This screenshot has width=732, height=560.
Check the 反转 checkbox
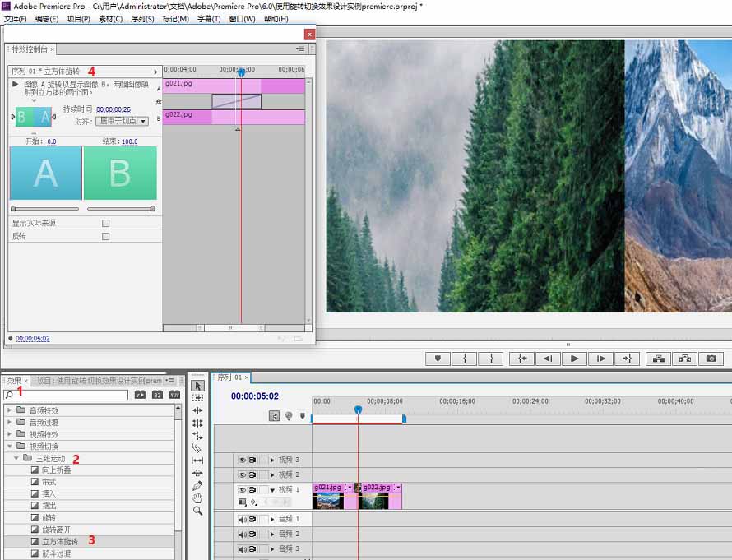[x=105, y=236]
